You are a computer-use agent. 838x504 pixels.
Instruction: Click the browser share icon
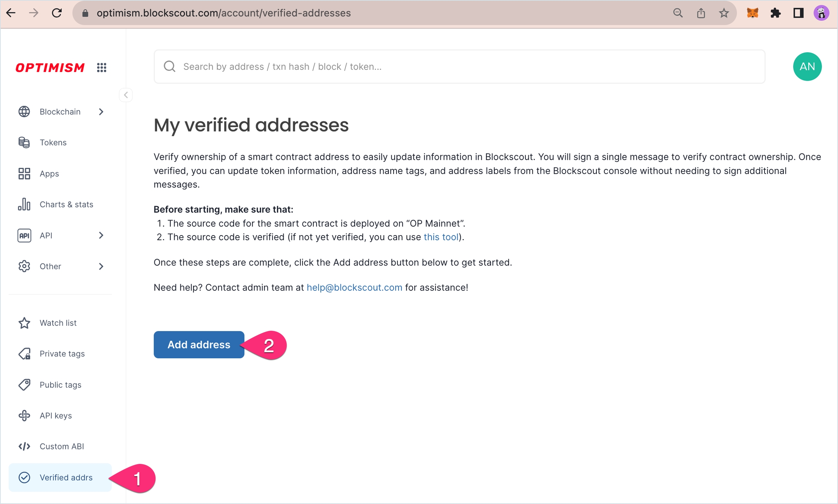click(701, 13)
